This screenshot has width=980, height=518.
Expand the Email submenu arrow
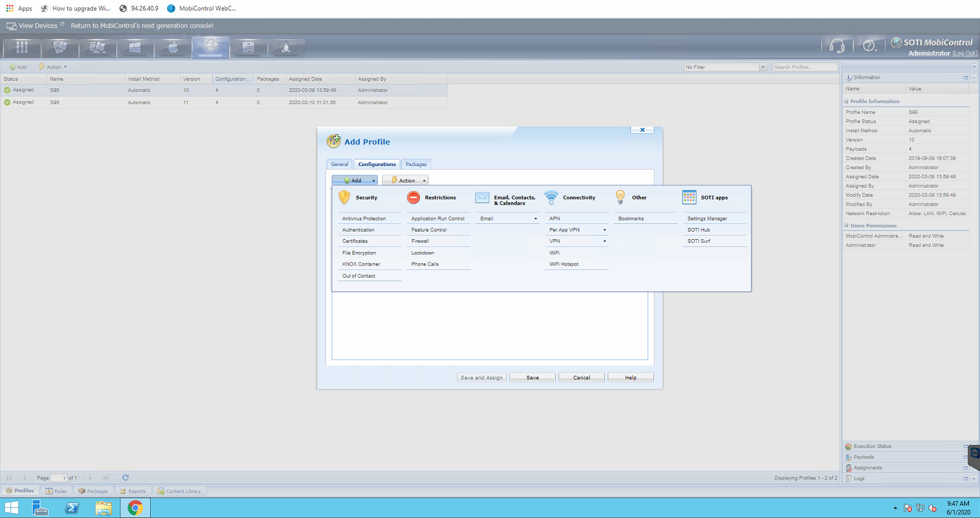click(x=535, y=219)
